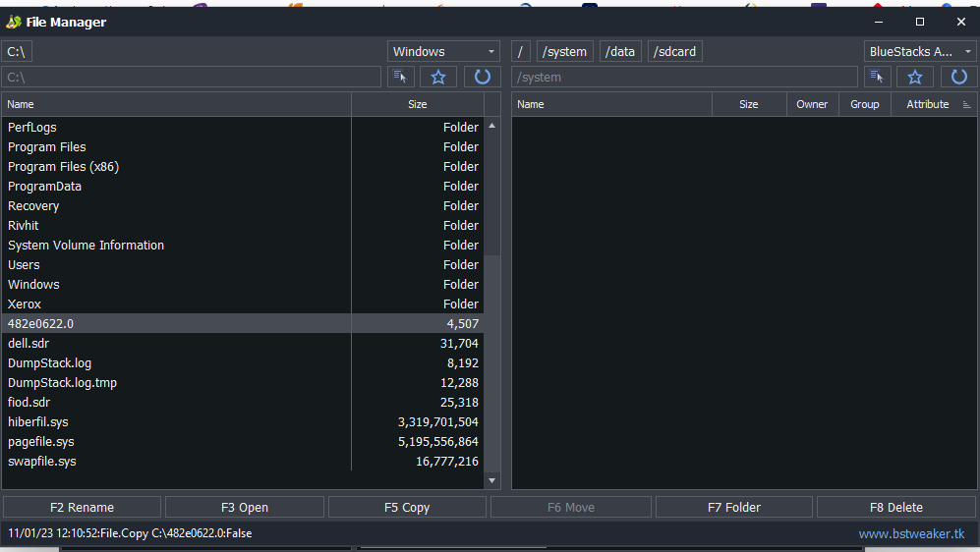Click the C:\ drive button

point(17,51)
